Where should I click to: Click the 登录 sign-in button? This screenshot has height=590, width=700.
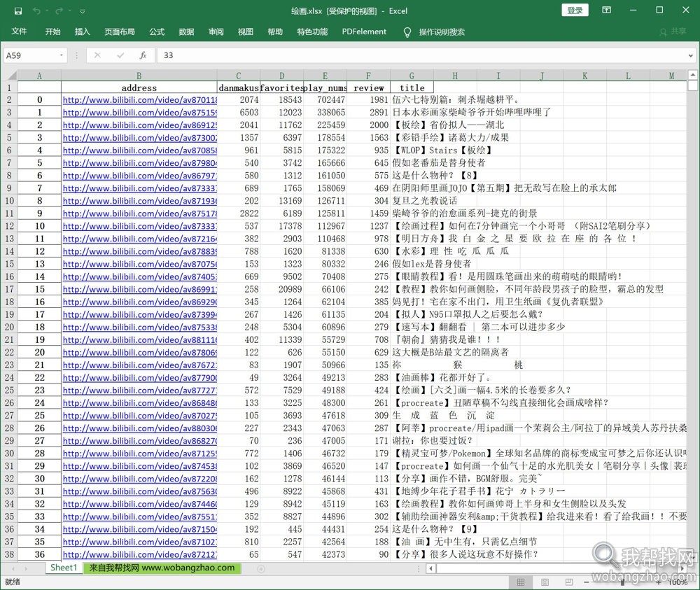pyautogui.click(x=575, y=10)
